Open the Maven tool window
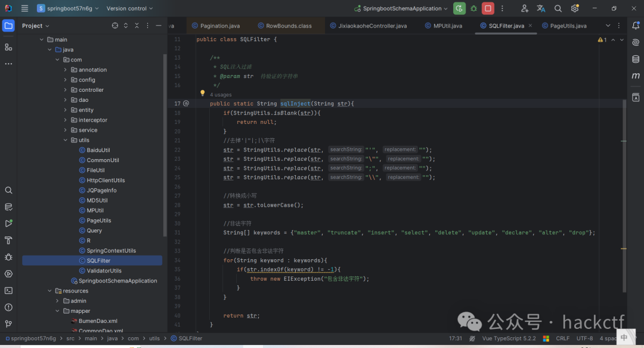 coord(636,76)
